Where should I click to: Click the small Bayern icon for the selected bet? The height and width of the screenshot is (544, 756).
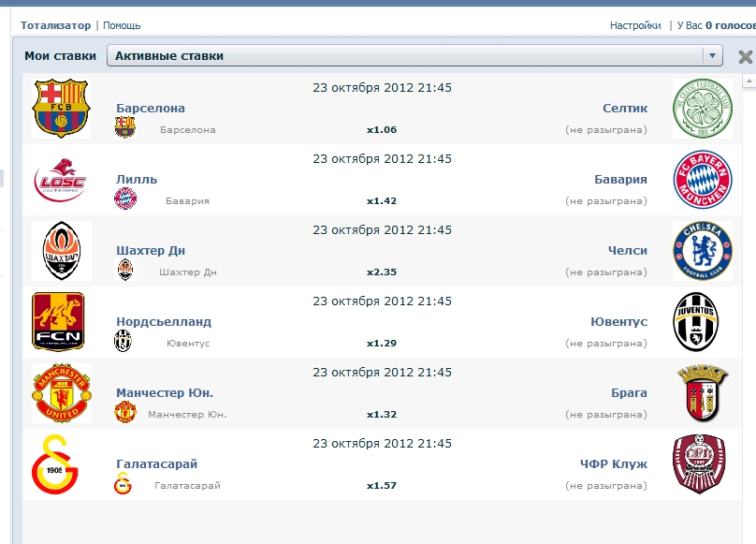coord(125,198)
